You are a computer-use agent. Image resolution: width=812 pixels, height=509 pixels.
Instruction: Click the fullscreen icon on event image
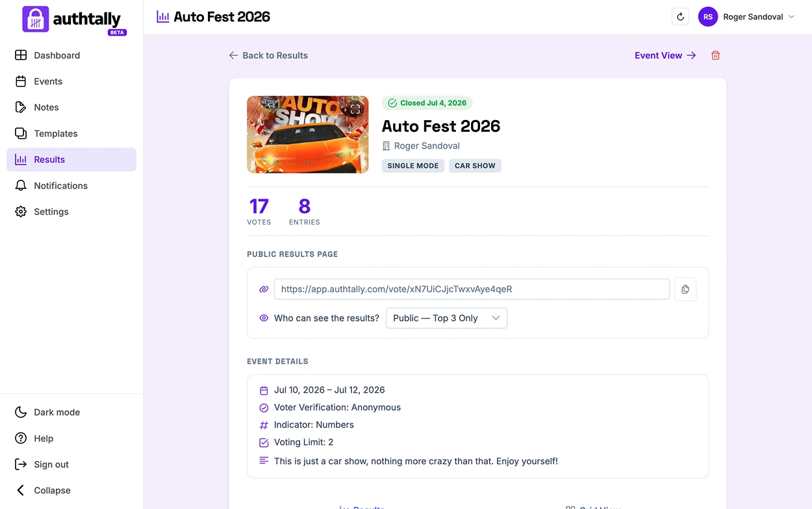pyautogui.click(x=355, y=109)
